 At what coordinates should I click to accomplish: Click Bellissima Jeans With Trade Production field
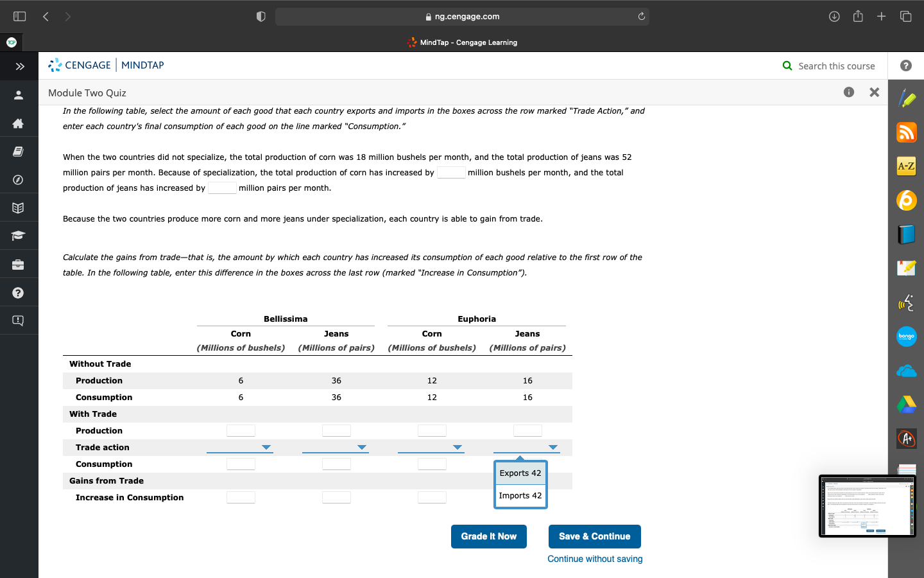[x=336, y=430]
